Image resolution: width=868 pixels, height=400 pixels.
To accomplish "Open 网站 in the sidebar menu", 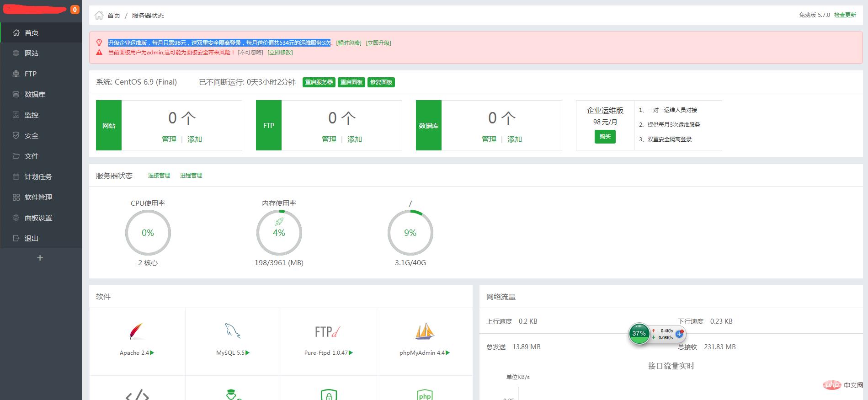I will [32, 53].
